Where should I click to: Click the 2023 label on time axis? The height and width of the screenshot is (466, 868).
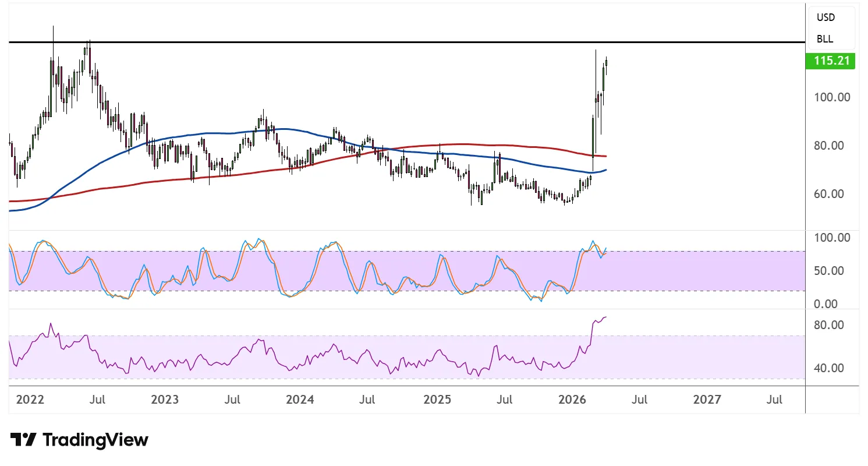(165, 400)
